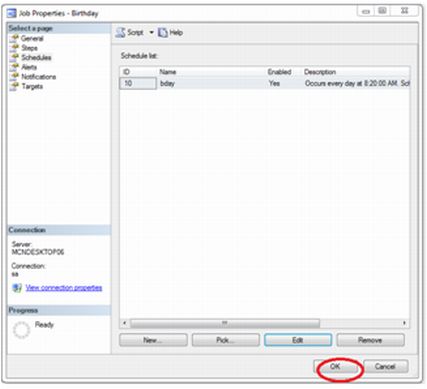The image size is (427, 389).
Task: Open the Targets page
Action: (32, 86)
